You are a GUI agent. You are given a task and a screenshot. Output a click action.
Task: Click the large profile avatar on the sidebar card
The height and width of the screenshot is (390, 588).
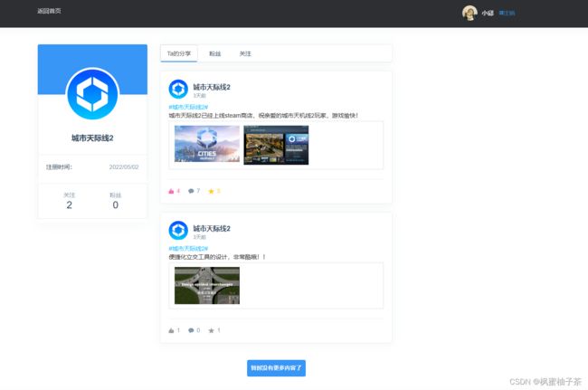[92, 94]
